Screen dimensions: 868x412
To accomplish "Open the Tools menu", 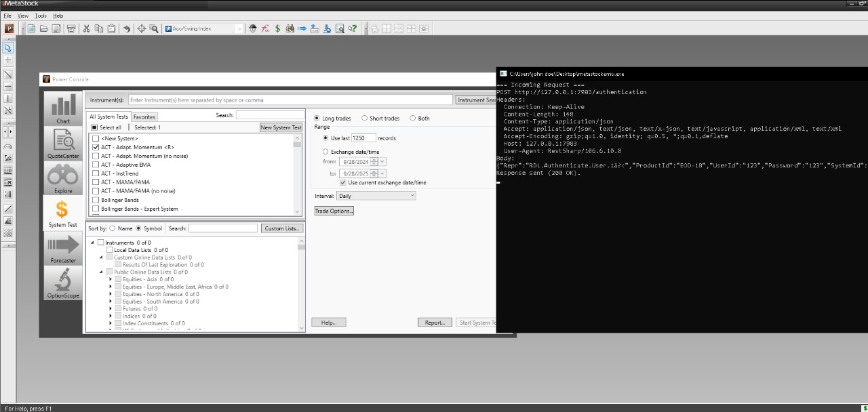I will click(x=41, y=16).
